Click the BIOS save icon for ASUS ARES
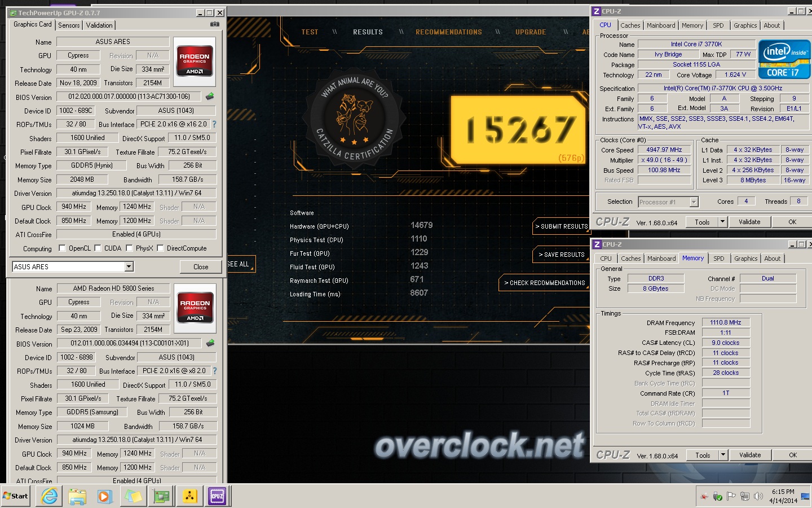 [210, 97]
